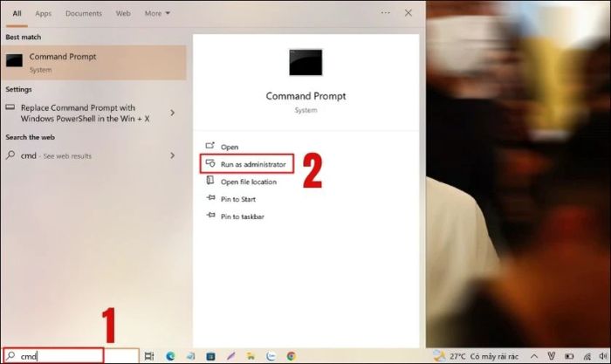
Task: Launch Microsoft Edge from the taskbar
Action: 170,356
